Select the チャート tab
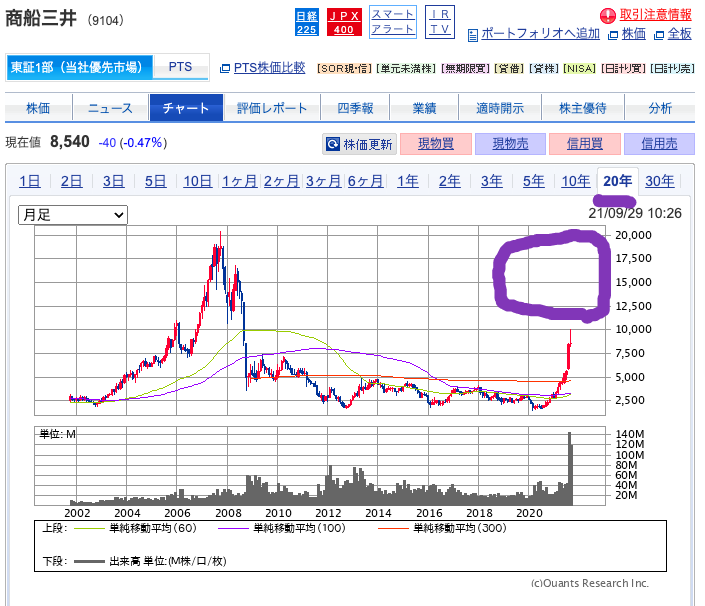The image size is (705, 606). coord(186,108)
